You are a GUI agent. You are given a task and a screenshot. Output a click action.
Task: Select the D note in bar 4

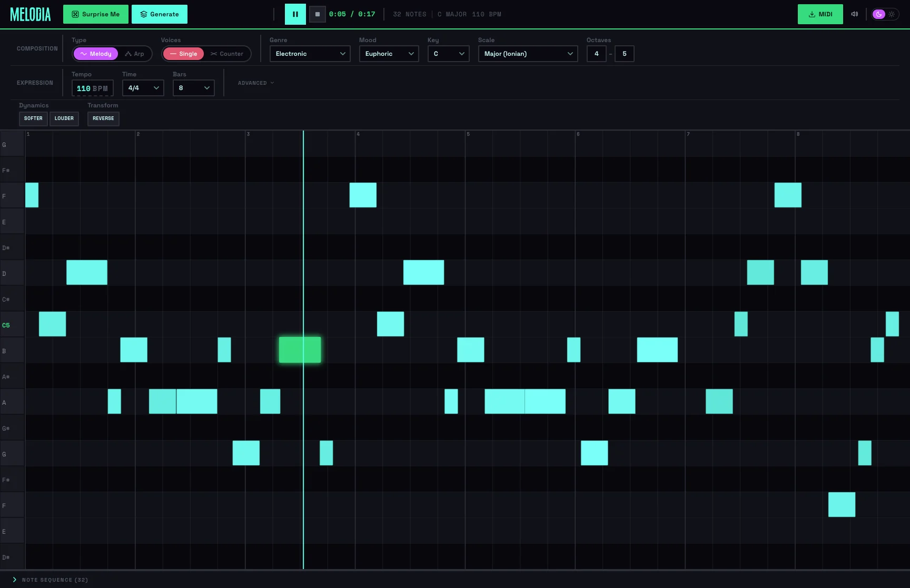pyautogui.click(x=423, y=272)
